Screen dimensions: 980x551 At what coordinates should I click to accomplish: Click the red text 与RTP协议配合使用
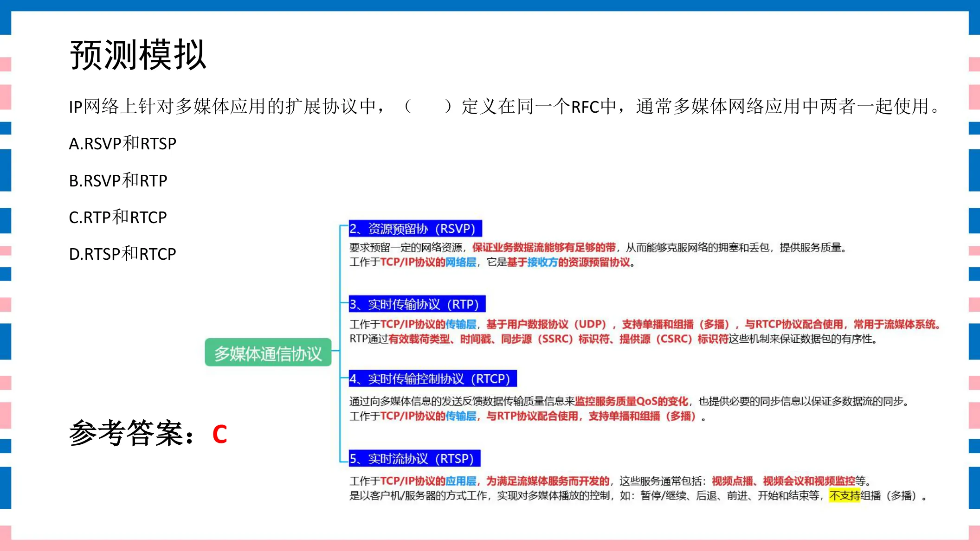(x=532, y=416)
